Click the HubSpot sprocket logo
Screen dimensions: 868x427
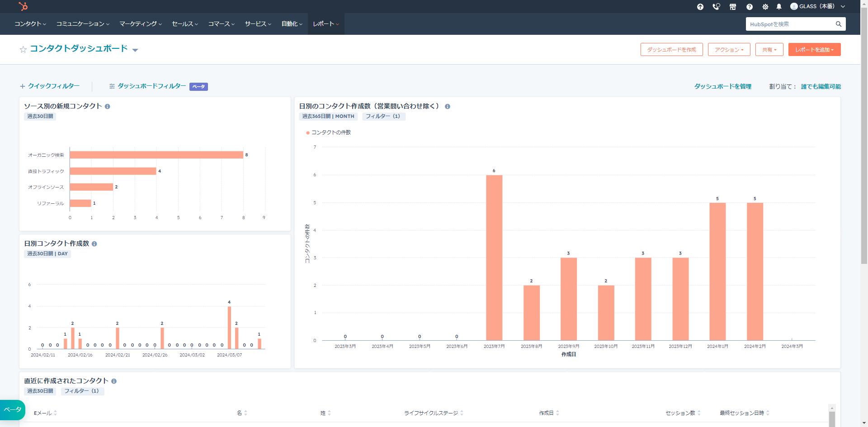coord(23,6)
